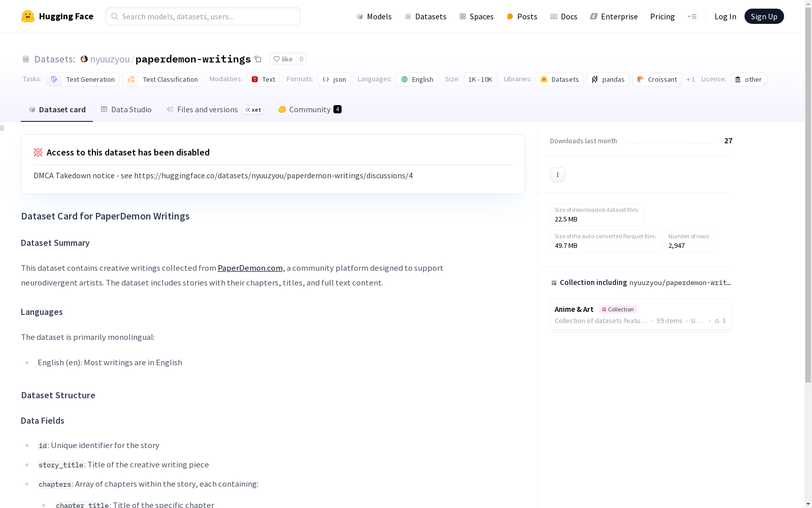Click the Text Classification task icon
812x508 pixels.
point(131,79)
